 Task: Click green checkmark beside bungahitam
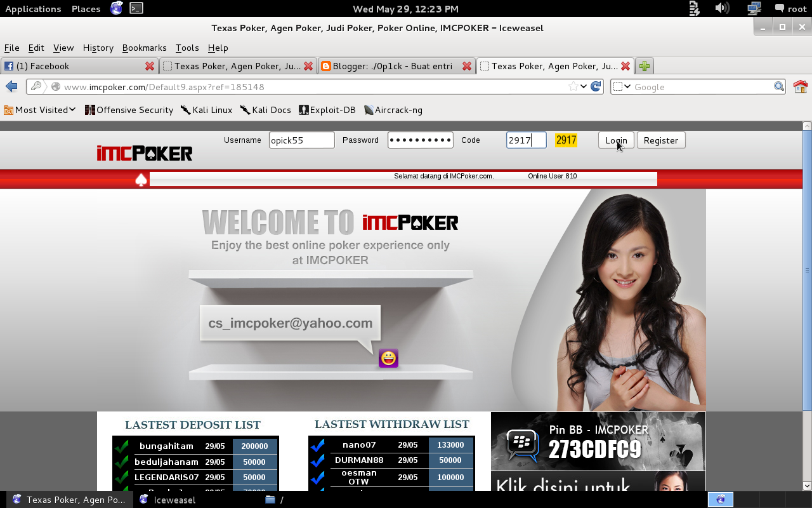pos(122,446)
